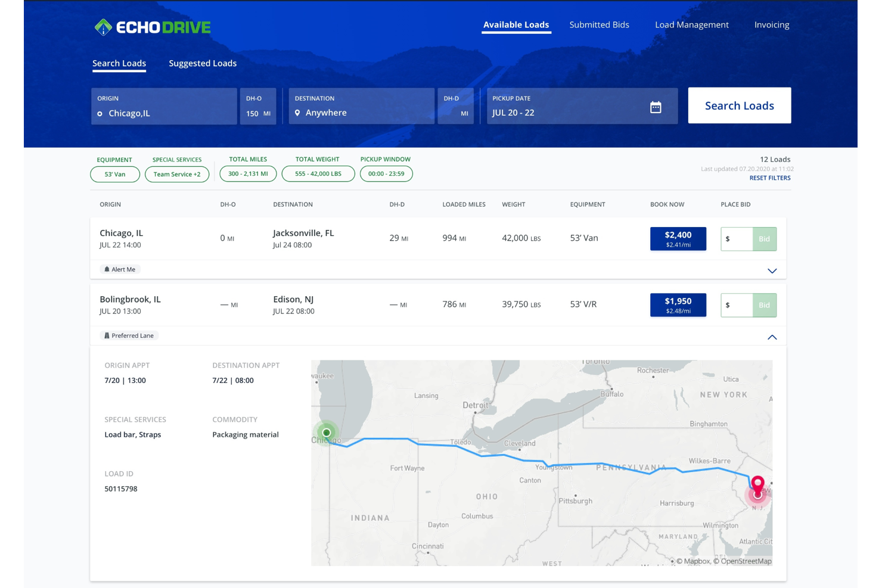
Task: Click the red destination marker on the map
Action: 758,490
